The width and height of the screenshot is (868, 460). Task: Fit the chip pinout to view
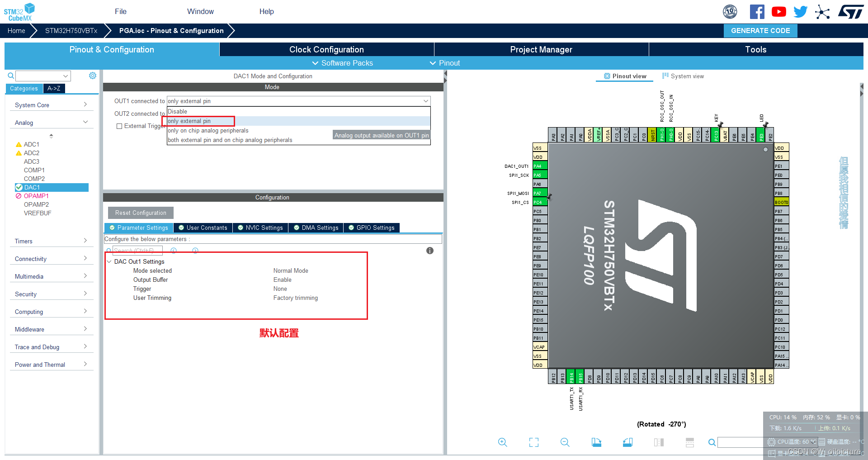[x=534, y=442]
